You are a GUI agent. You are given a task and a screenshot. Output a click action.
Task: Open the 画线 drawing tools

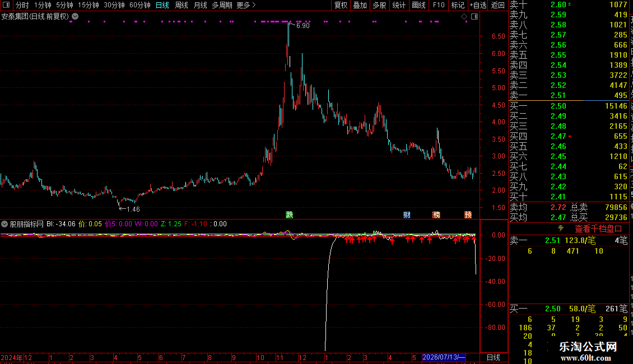418,5
